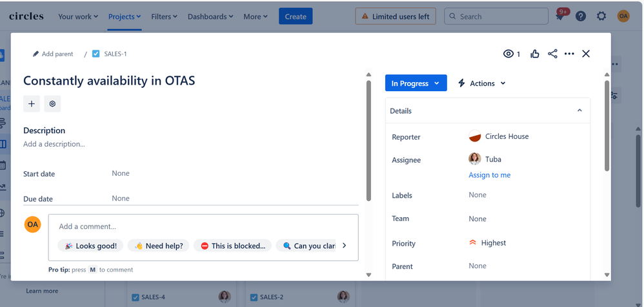Open the OA profile avatar in the header
This screenshot has width=644, height=307.
[623, 16]
